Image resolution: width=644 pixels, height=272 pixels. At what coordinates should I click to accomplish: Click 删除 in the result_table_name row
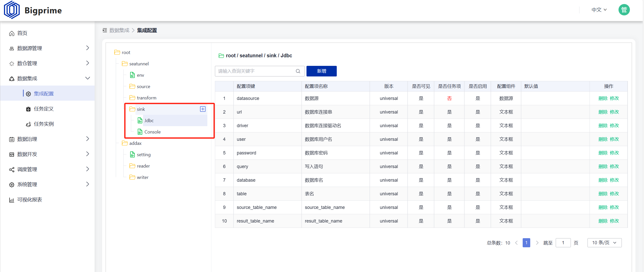(x=603, y=221)
